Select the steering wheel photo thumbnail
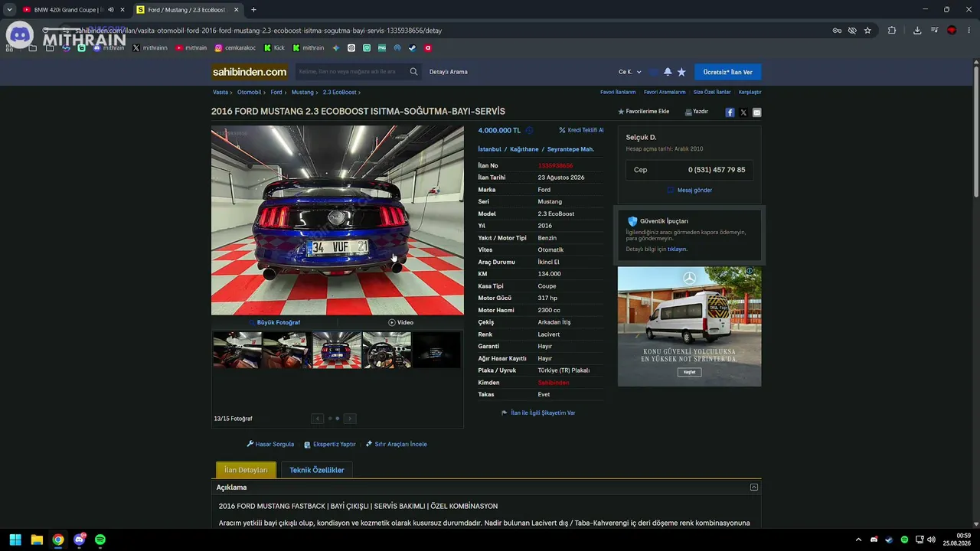 coord(387,350)
